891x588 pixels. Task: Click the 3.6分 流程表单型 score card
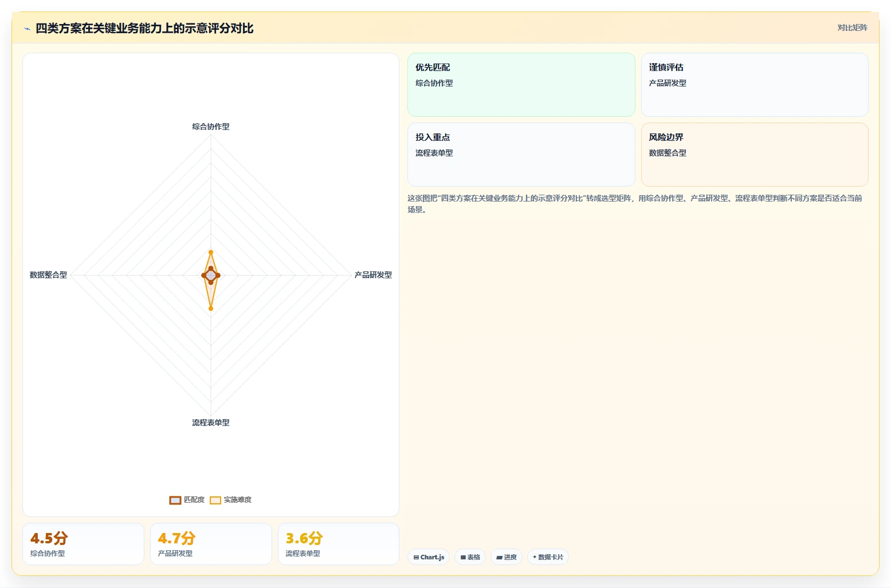339,544
